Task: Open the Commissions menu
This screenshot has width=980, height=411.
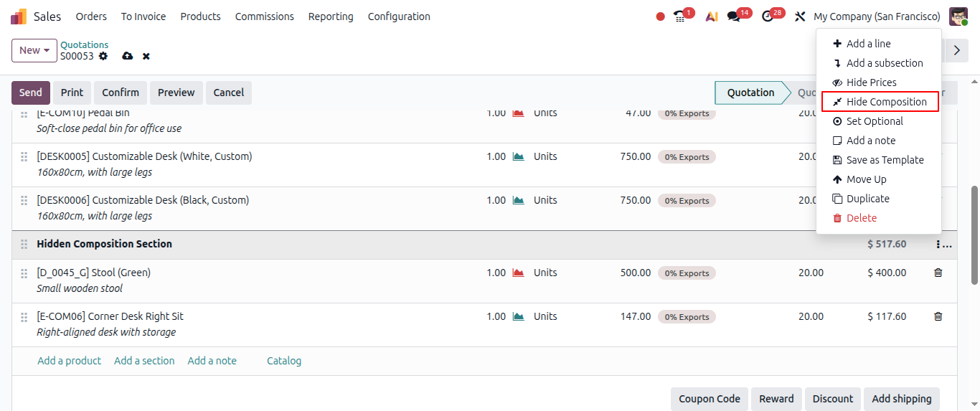Action: pyautogui.click(x=265, y=16)
